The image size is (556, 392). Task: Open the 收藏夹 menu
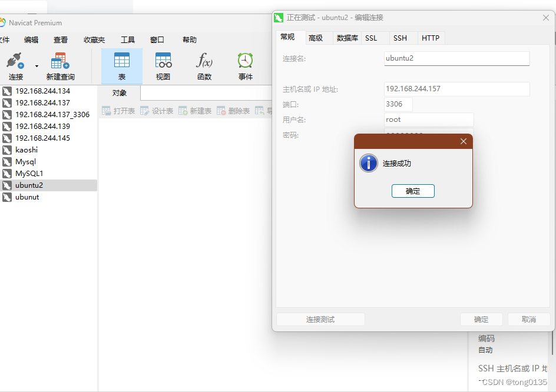point(94,39)
